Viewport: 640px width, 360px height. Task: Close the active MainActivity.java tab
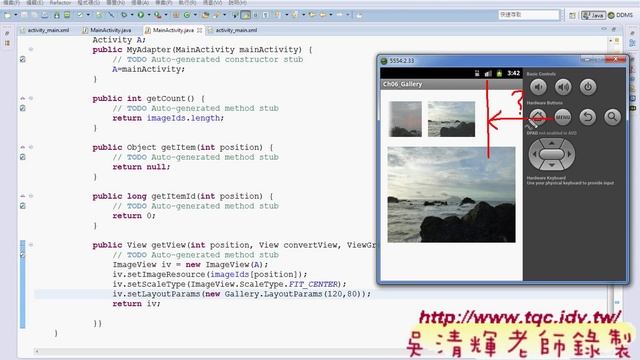pyautogui.click(x=199, y=30)
